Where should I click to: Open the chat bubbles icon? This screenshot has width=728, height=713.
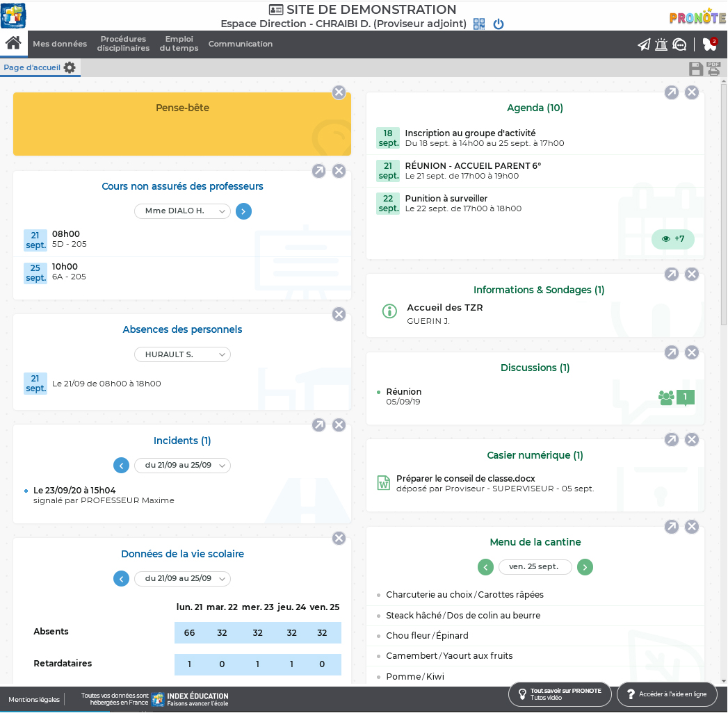coord(679,44)
